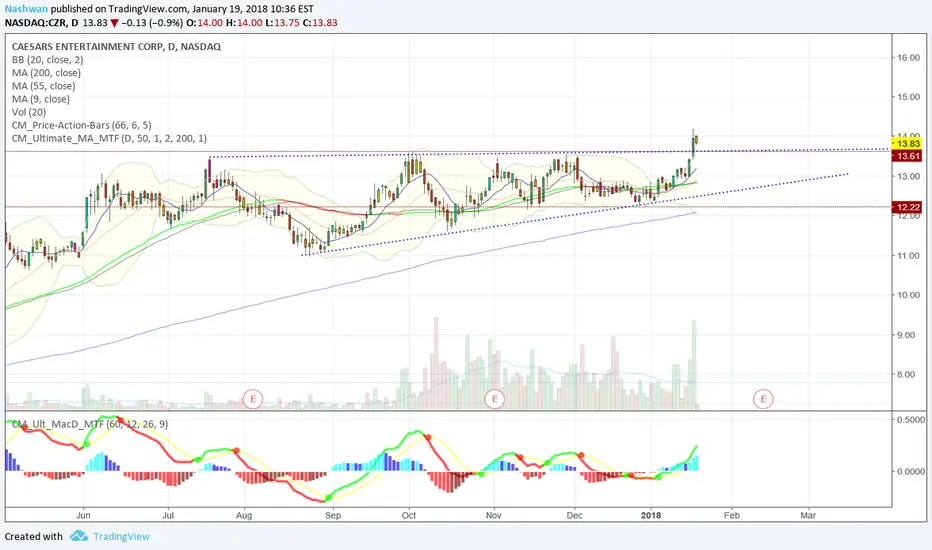Select the MA (9, close) indicator label
932x550 pixels.
click(41, 99)
